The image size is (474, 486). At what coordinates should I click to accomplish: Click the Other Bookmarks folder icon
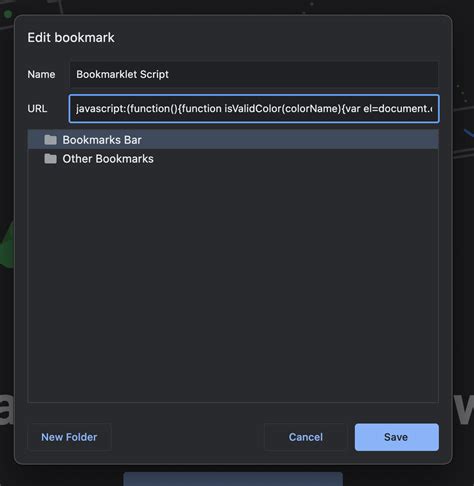pyautogui.click(x=50, y=159)
